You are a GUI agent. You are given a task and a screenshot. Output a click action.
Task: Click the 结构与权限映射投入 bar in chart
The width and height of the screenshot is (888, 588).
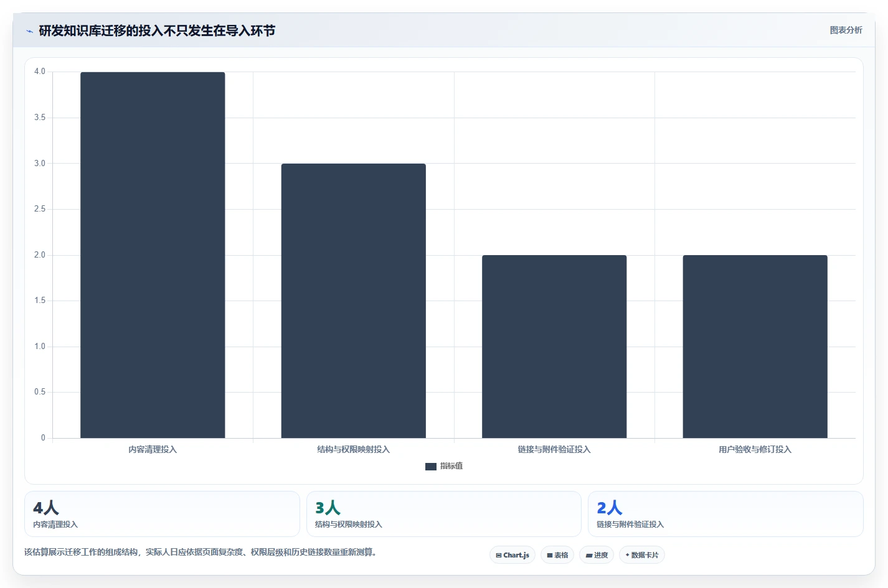354,301
